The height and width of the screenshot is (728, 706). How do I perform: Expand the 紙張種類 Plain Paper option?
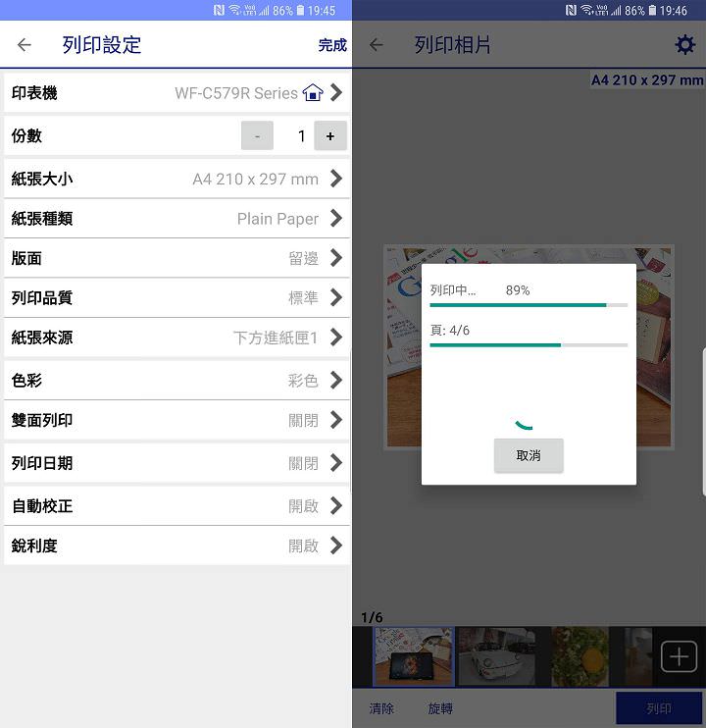(336, 218)
